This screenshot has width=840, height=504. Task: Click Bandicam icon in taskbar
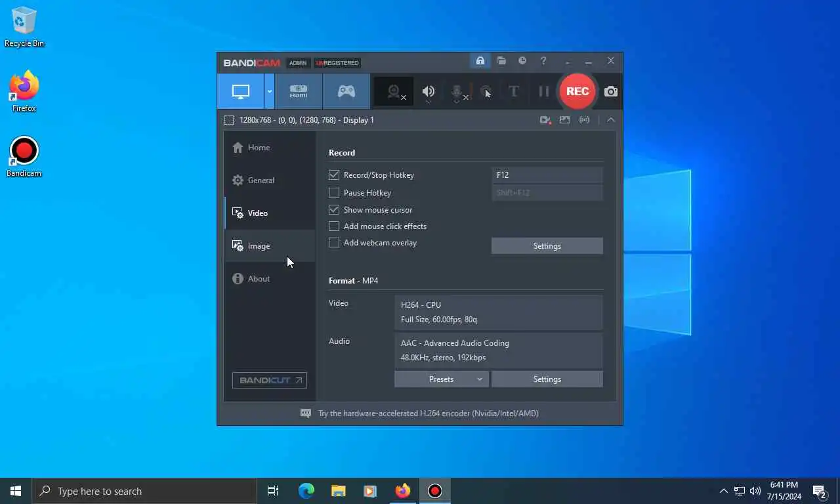(x=434, y=491)
